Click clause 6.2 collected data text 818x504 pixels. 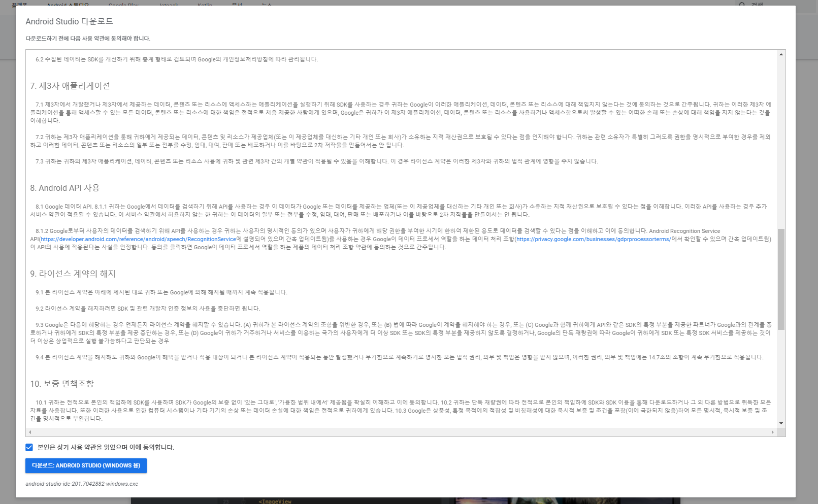177,59
